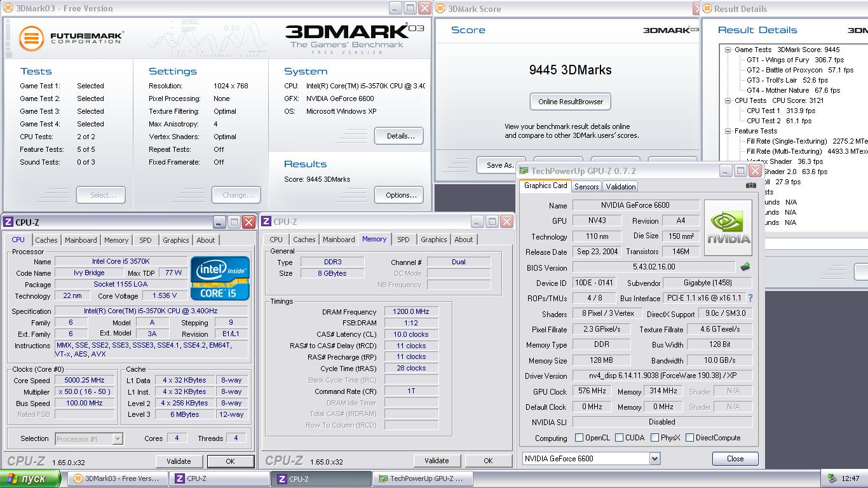
Task: Open Caches tab in CPU-Z Core i5 window
Action: [46, 240]
